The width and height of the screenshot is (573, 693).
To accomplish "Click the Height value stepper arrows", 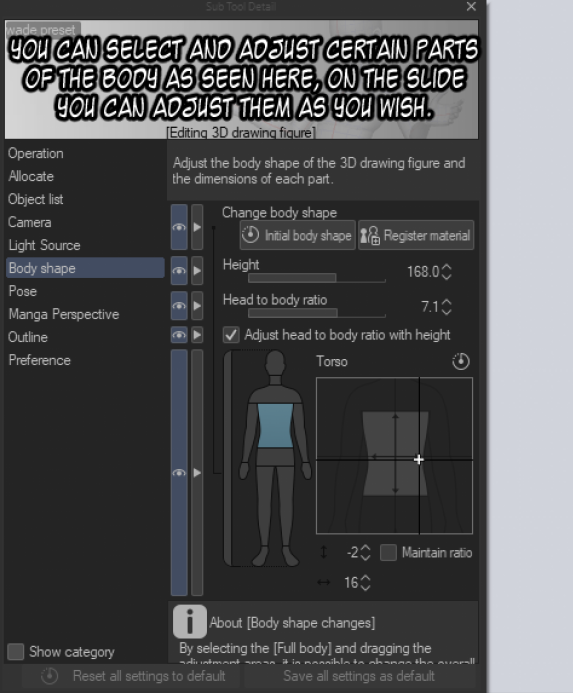I will pyautogui.click(x=447, y=271).
